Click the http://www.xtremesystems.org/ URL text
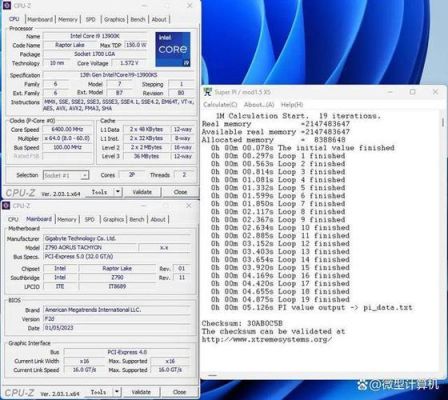 coord(267,339)
